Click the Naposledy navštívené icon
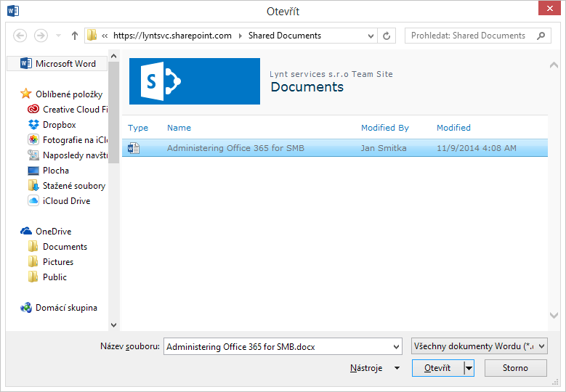Screen dimensions: 566x392 pos(33,155)
